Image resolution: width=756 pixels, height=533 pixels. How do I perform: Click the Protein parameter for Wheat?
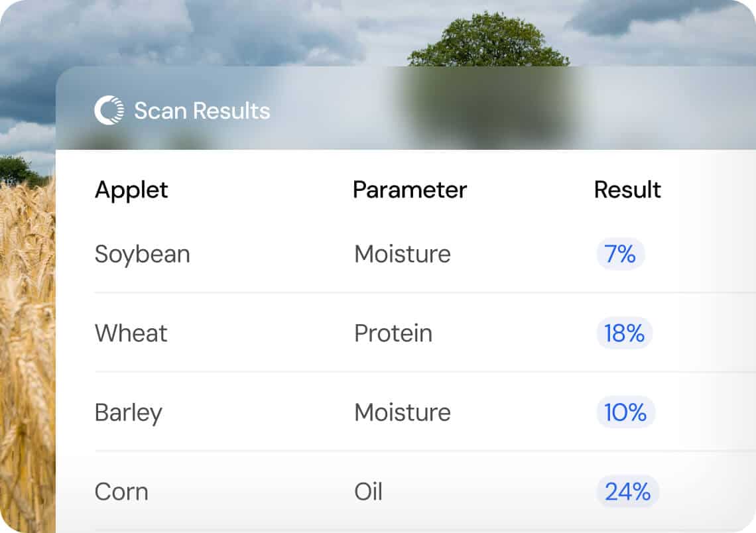click(x=393, y=333)
